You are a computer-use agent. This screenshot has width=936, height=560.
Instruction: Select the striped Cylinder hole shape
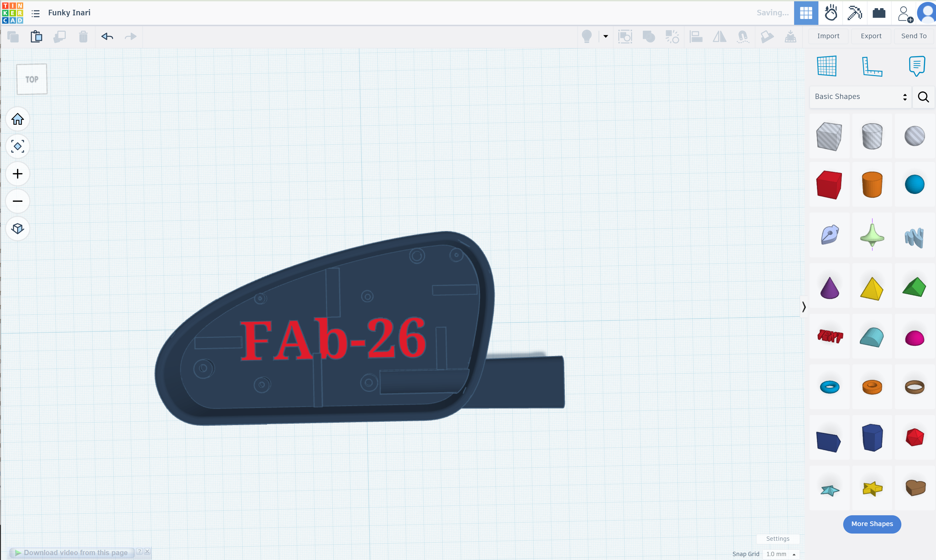click(x=872, y=136)
